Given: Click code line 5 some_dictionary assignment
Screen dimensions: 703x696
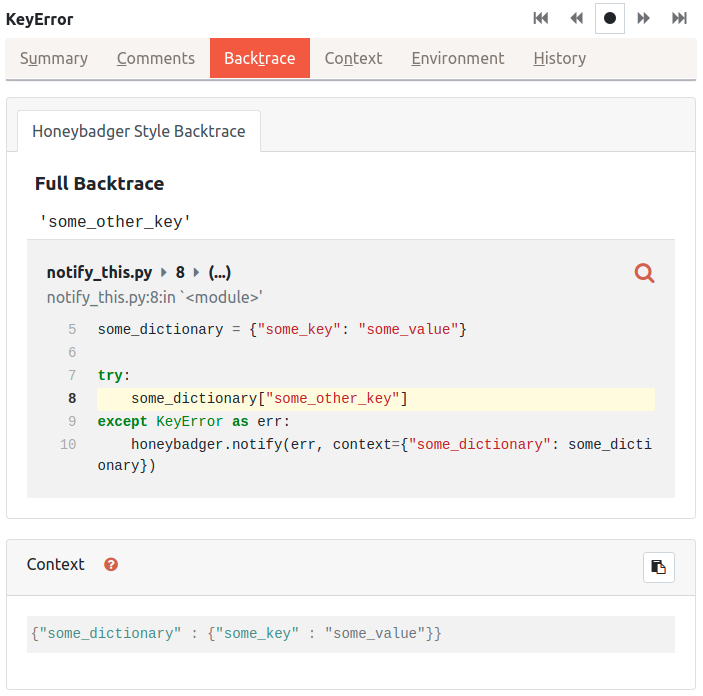Looking at the screenshot, I should click(282, 330).
